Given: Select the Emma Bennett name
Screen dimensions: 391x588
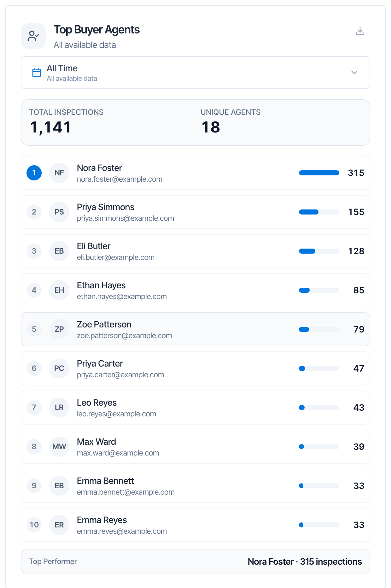Looking at the screenshot, I should (x=105, y=481).
